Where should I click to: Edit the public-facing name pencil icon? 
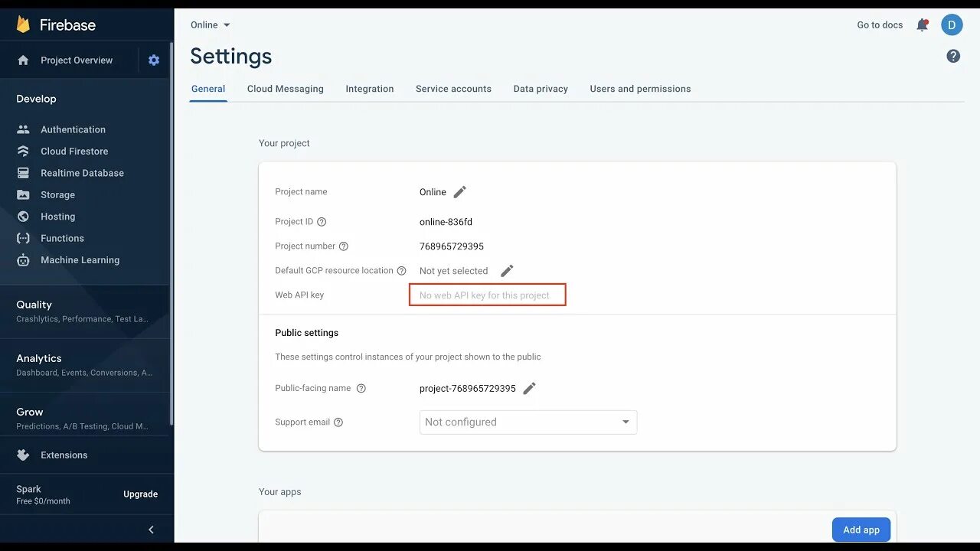click(529, 388)
